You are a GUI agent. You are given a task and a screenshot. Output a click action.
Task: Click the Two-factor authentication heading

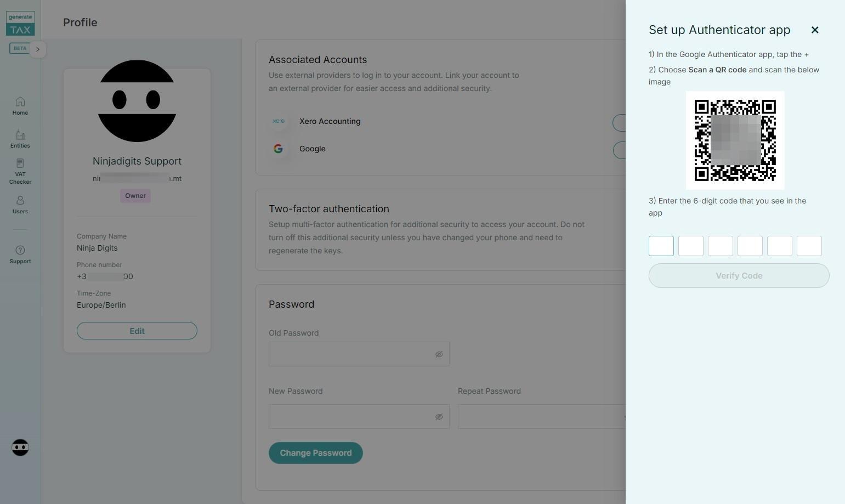329,209
